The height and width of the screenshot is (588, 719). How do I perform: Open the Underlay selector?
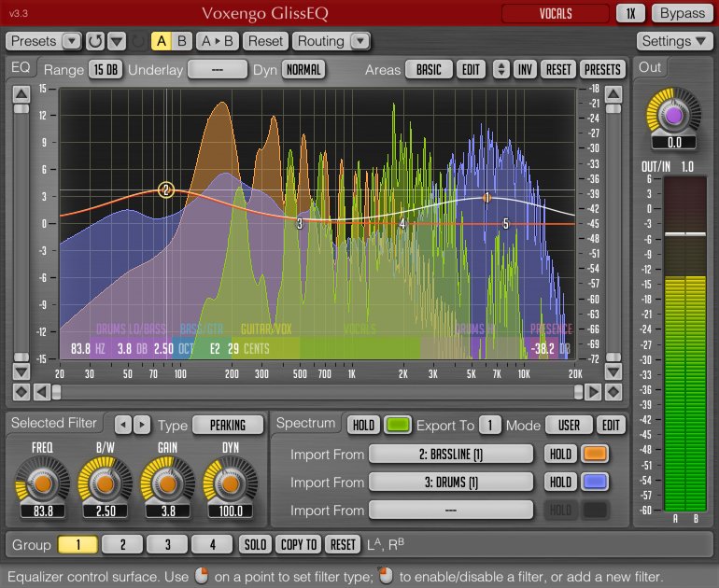(218, 70)
